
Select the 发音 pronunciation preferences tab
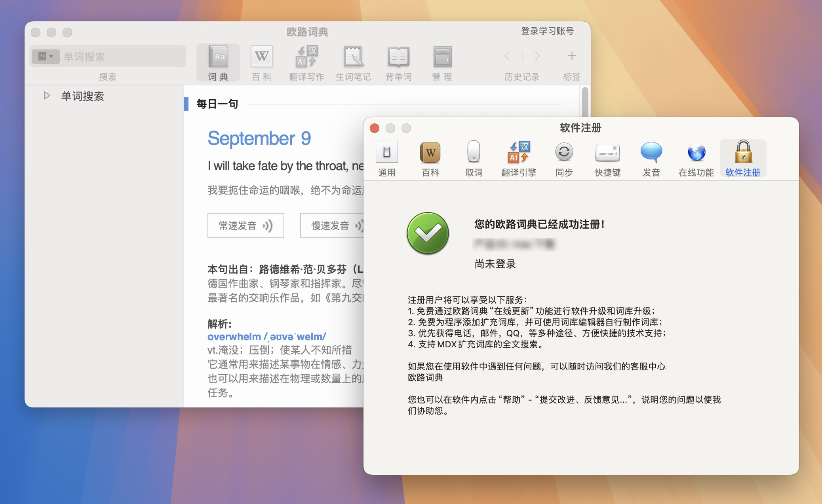click(x=651, y=159)
